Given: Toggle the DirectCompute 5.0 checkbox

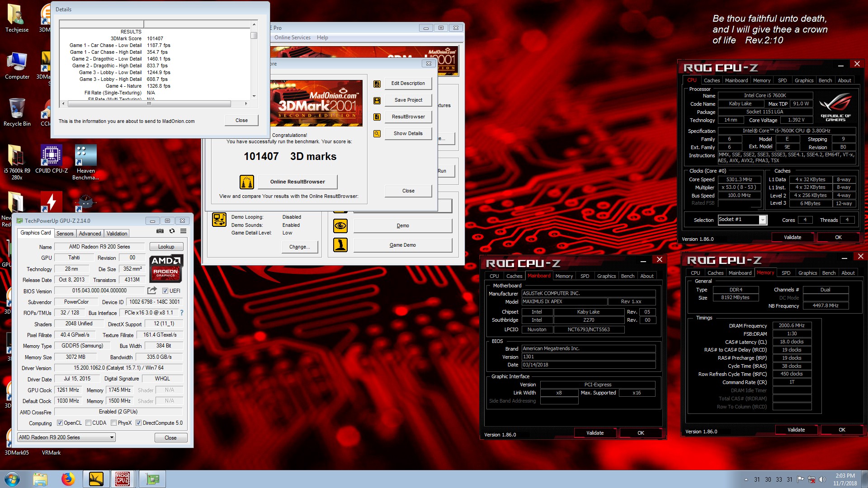Looking at the screenshot, I should (x=139, y=423).
